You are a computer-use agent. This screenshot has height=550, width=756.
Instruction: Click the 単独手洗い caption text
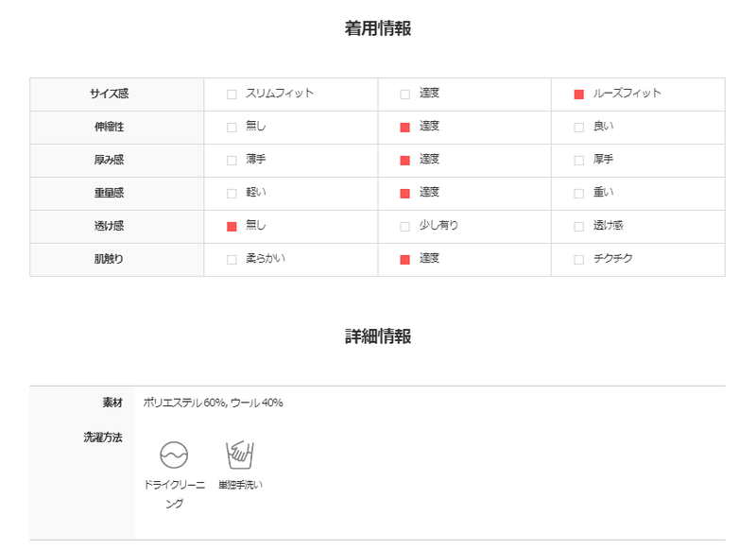coord(240,485)
